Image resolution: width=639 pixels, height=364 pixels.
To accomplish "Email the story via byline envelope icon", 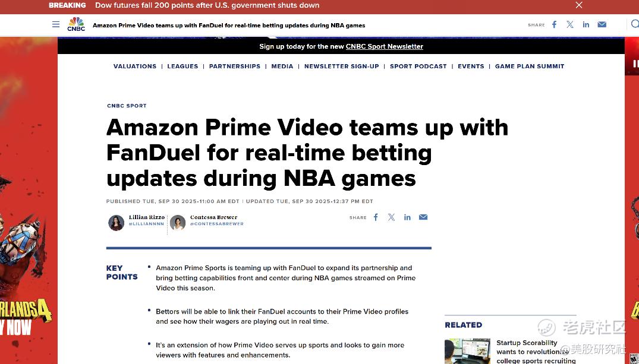I will click(423, 217).
